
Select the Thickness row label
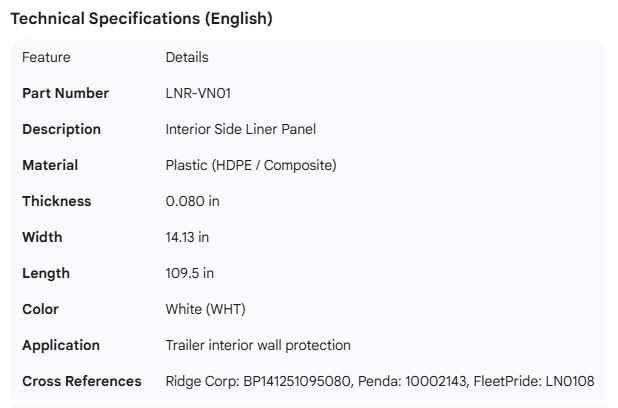[56, 201]
